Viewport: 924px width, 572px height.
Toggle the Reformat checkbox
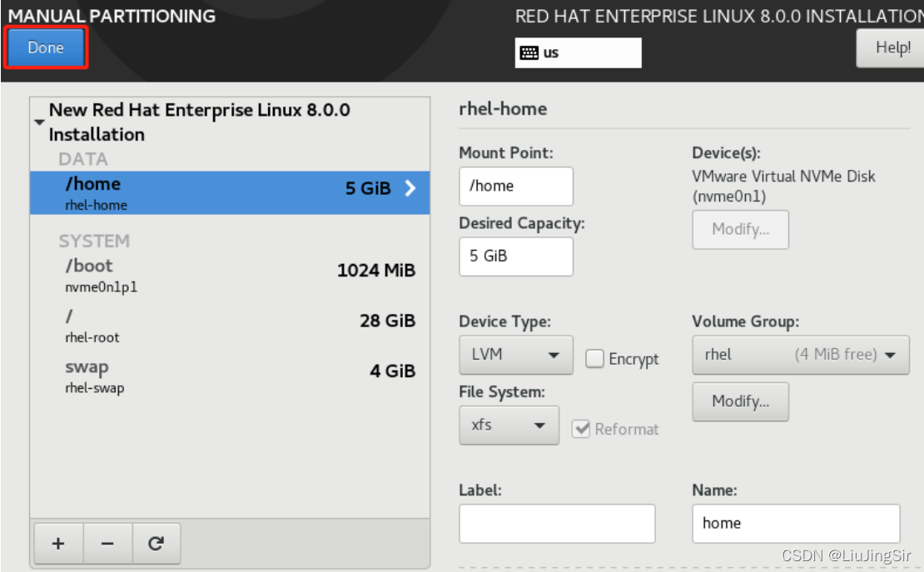[x=581, y=429]
